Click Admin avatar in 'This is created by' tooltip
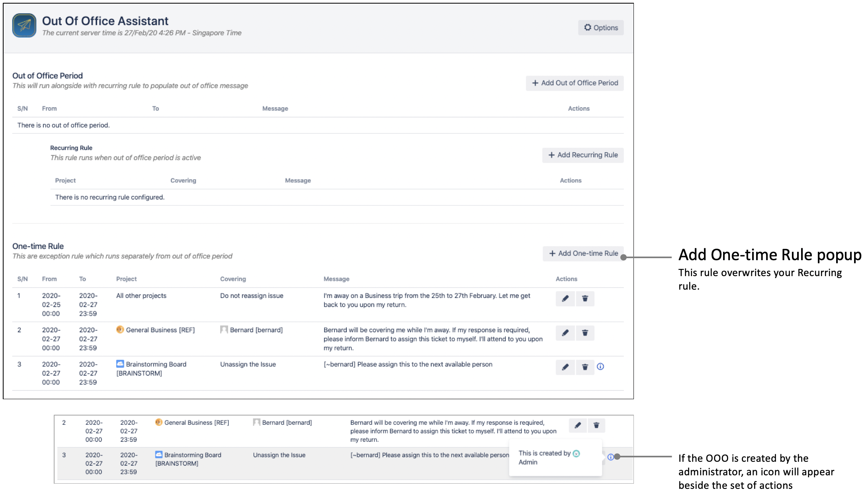This screenshot has height=498, width=868. (x=576, y=454)
